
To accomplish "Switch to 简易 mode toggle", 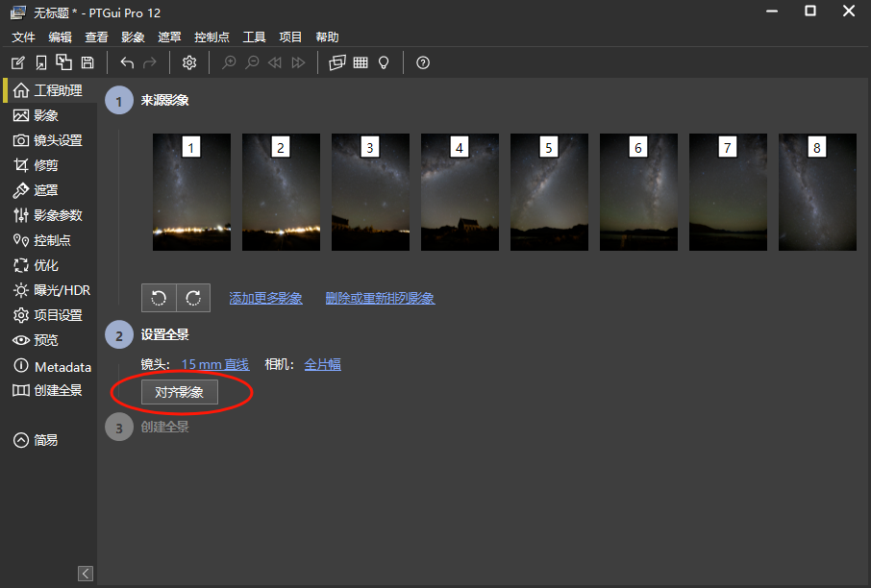I will [36, 440].
